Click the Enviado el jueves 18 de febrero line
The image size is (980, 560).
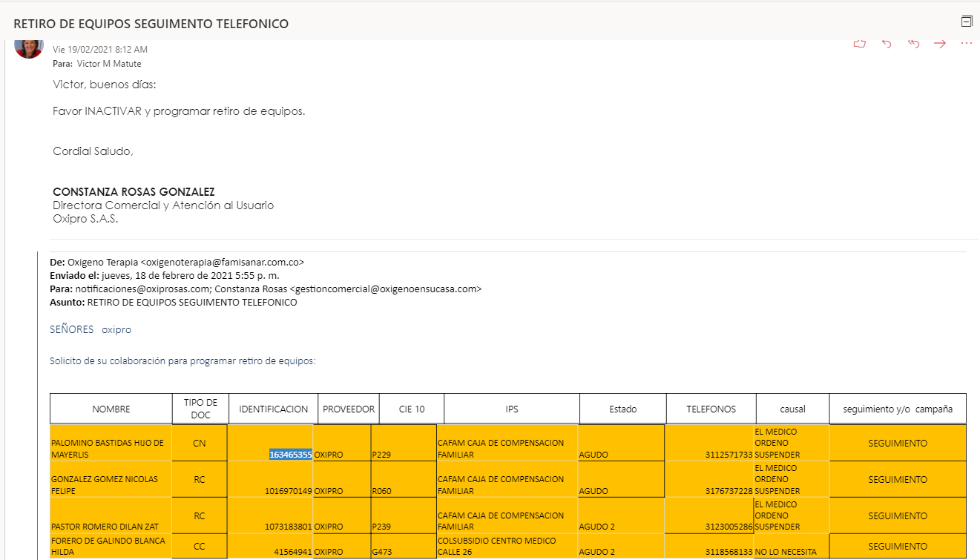coord(165,275)
